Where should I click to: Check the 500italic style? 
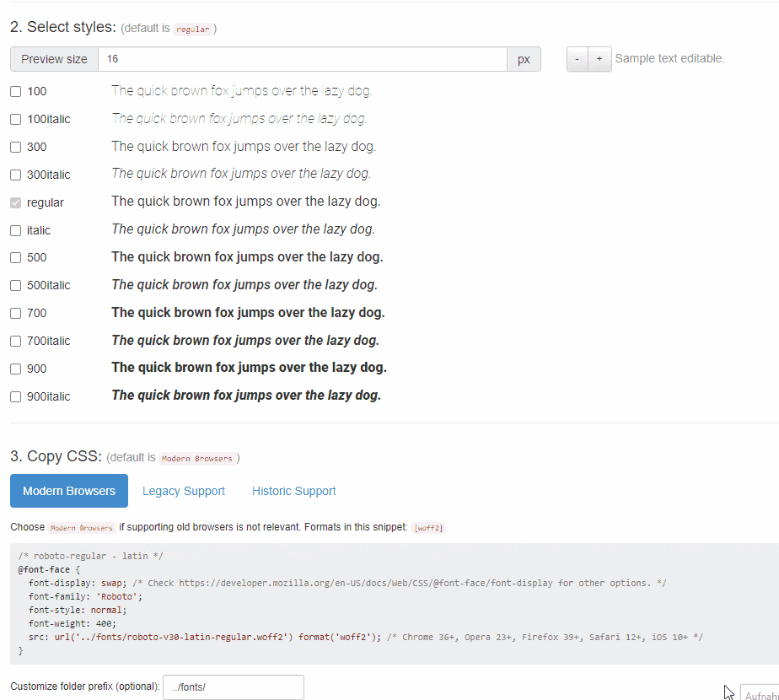(15, 285)
